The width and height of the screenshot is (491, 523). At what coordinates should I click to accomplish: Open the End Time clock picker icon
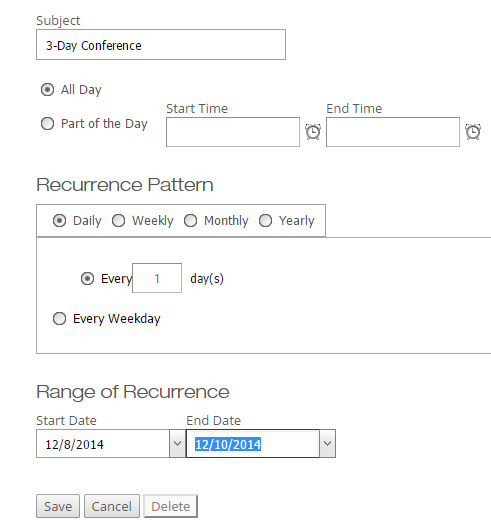[473, 132]
